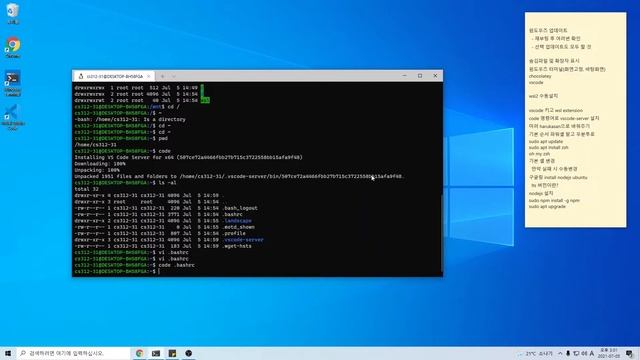Image resolution: width=640 pixels, height=360 pixels.
Task: Click 'oh my zsh' line in sticky note
Action: (539, 154)
